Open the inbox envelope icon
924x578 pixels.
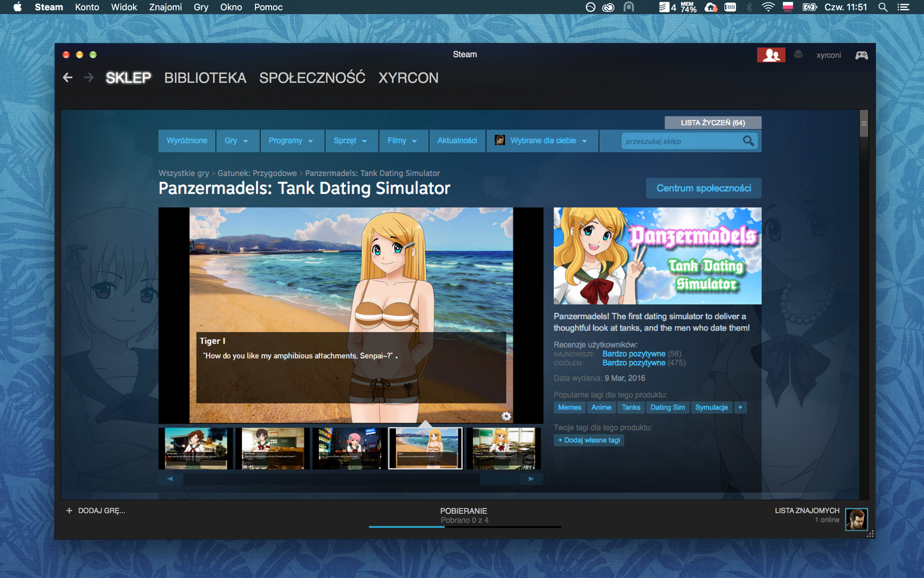click(798, 54)
